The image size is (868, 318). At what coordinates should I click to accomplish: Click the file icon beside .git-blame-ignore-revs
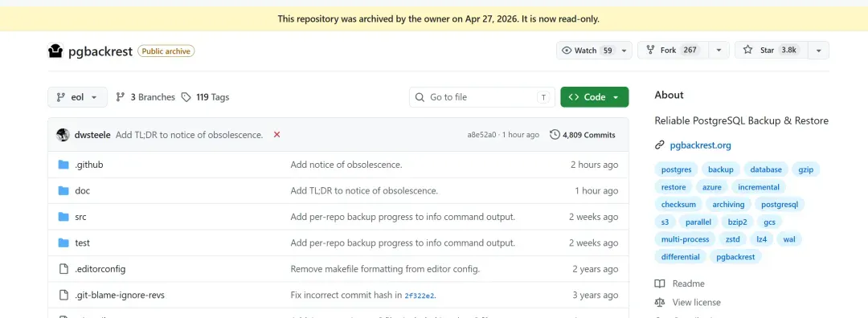63,296
